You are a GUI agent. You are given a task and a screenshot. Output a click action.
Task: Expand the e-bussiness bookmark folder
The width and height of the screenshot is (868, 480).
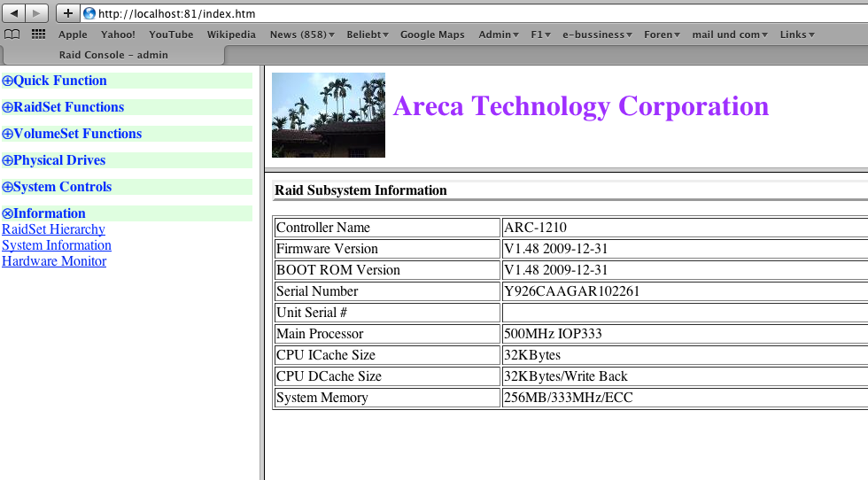pos(597,35)
